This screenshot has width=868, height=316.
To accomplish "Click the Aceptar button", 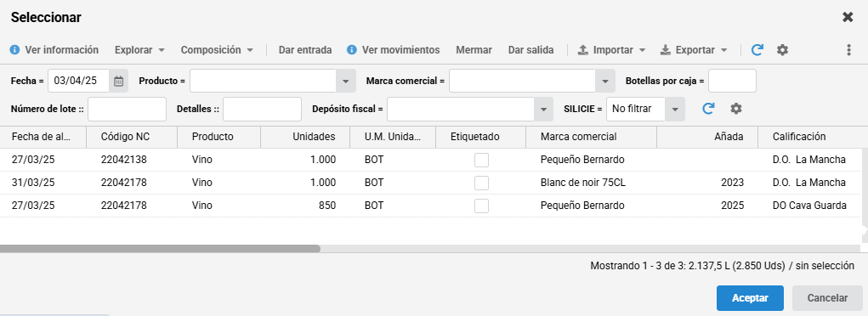I will tap(750, 298).
